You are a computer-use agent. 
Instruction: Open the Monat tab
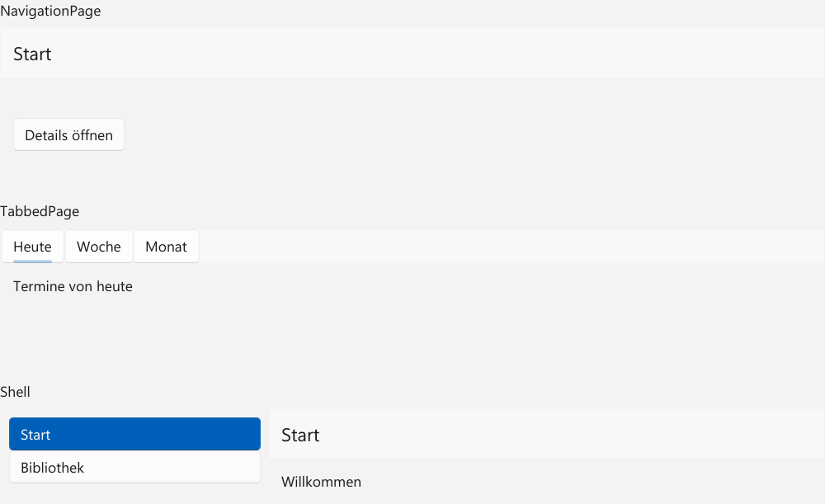pyautogui.click(x=167, y=246)
